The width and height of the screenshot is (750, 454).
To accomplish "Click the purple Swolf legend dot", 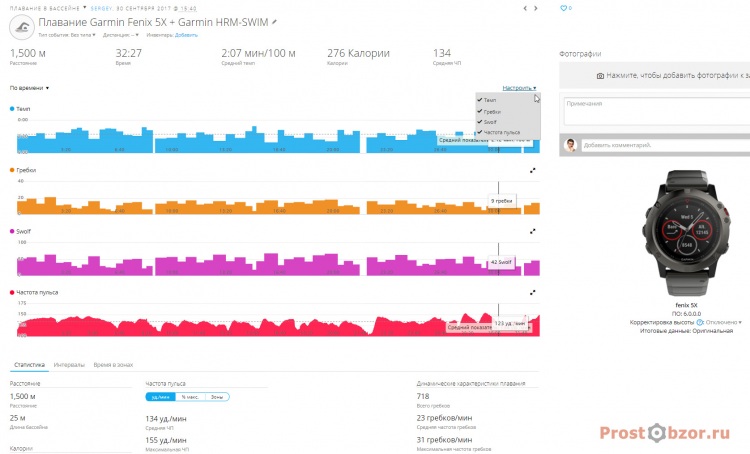I will [12, 232].
